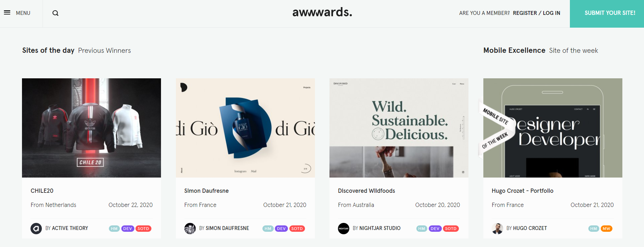Click the search magnifier icon
The height and width of the screenshot is (247, 644).
(55, 13)
